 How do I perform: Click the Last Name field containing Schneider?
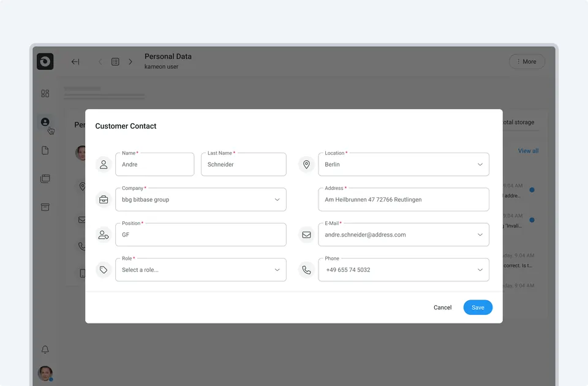click(x=244, y=164)
